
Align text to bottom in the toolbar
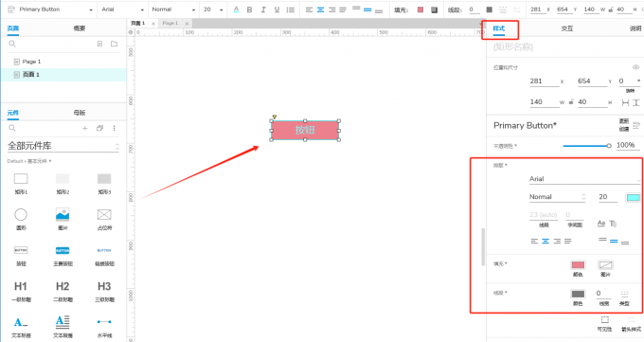(379, 10)
